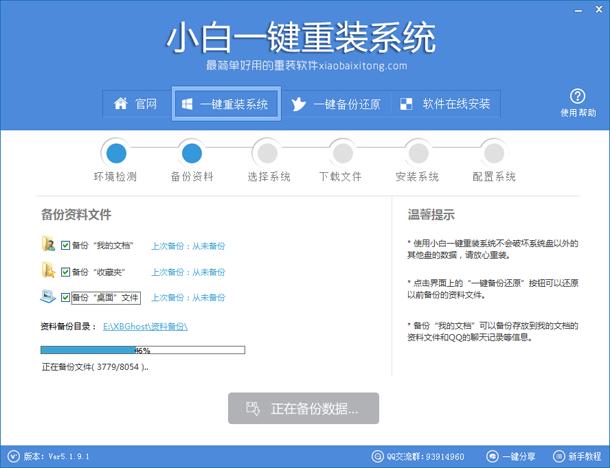This screenshot has height=468, width=610.
Task: Open the 软件在线安装 tab
Action: [445, 104]
